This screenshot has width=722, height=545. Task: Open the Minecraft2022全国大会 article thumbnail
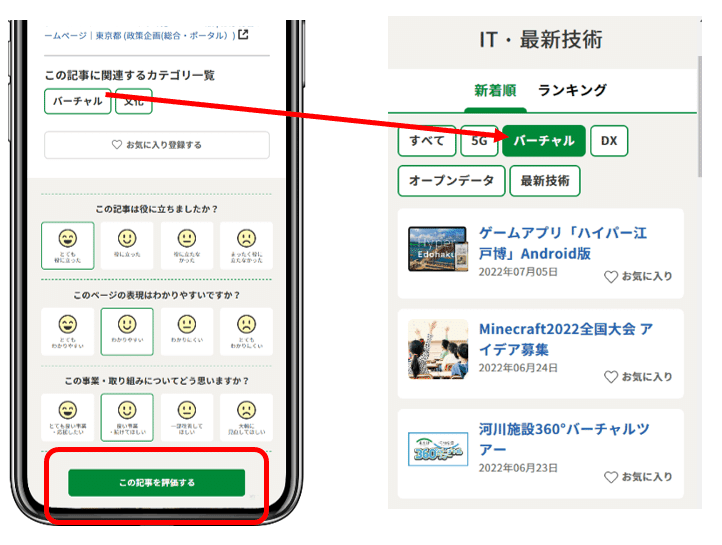[438, 349]
